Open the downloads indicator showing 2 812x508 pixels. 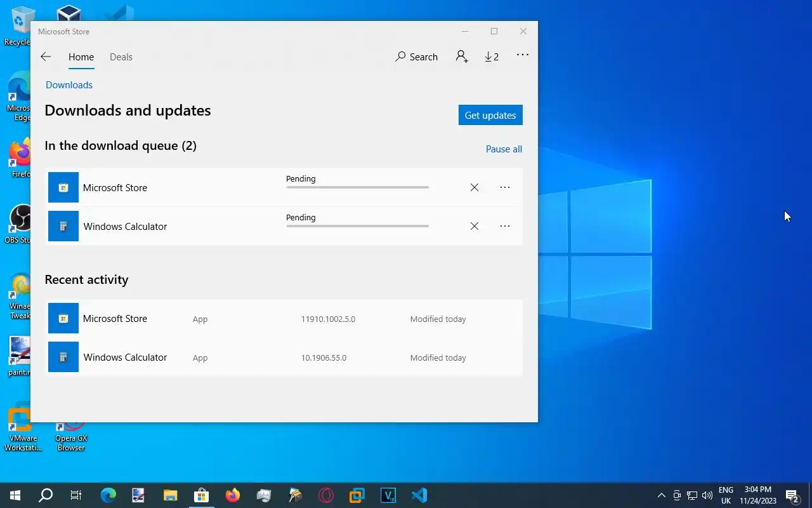pos(492,57)
